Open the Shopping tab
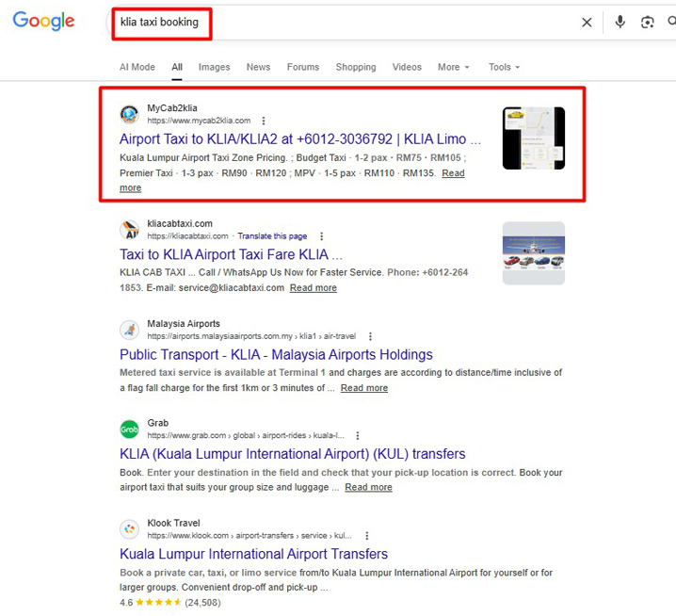676x616 pixels. 356,67
